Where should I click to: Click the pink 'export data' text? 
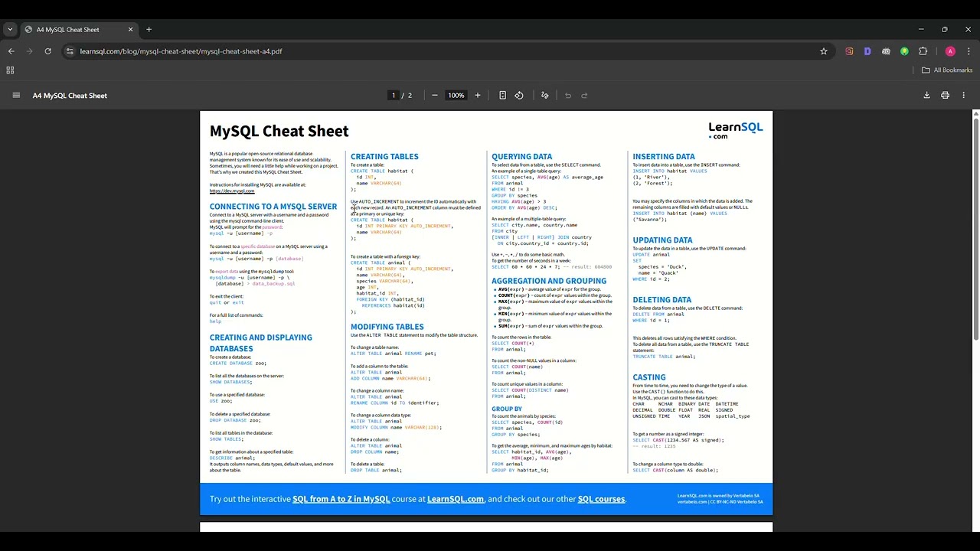coord(227,272)
